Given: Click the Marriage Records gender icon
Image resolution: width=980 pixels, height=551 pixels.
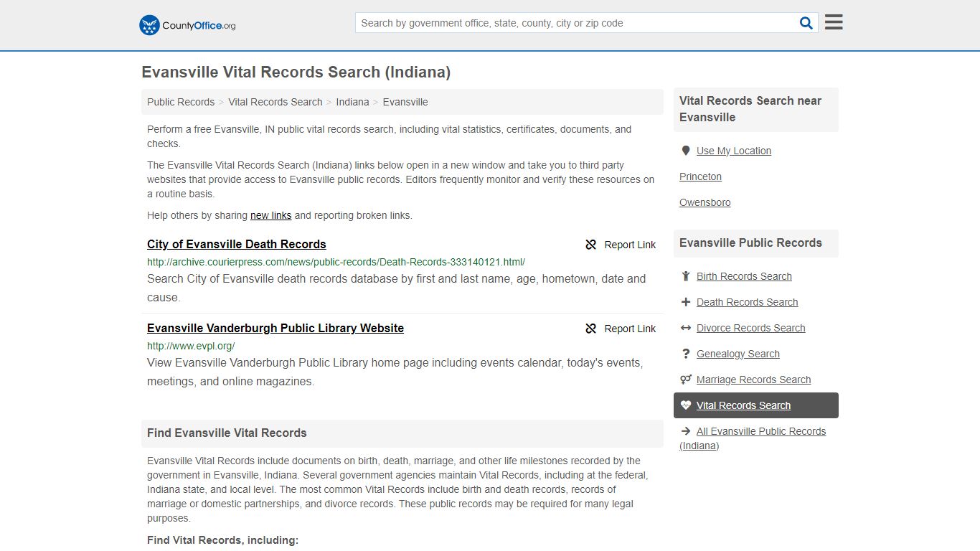Looking at the screenshot, I should (x=686, y=380).
